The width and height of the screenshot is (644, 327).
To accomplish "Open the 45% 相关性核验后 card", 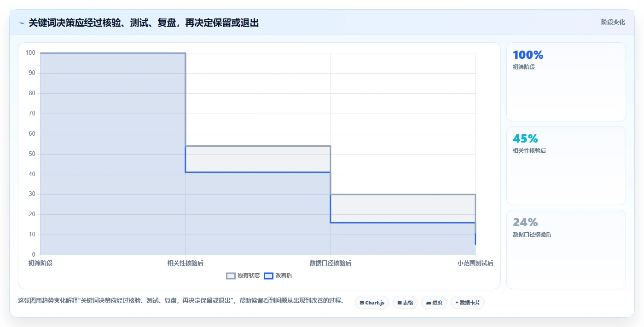I will [x=566, y=166].
